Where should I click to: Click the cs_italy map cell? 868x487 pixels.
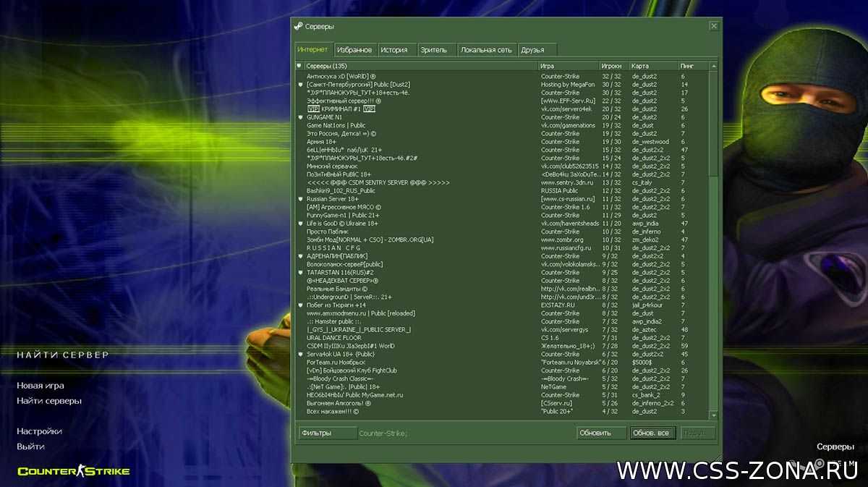click(x=644, y=182)
